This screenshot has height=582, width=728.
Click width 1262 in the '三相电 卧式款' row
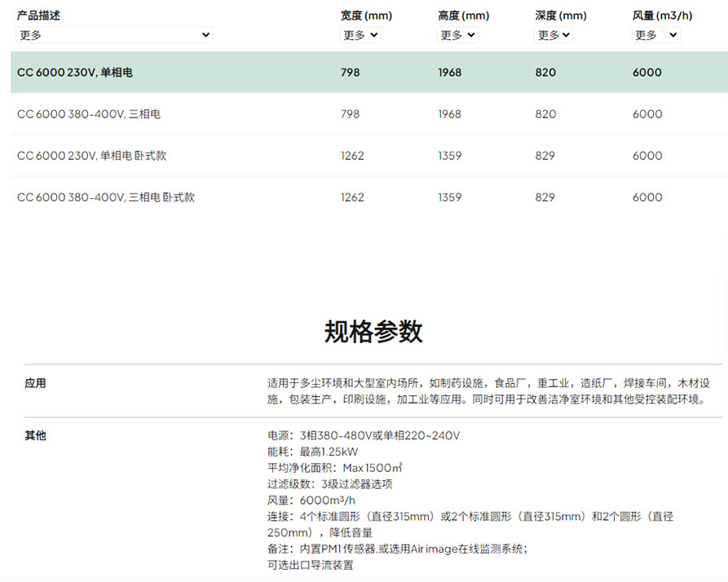[352, 197]
